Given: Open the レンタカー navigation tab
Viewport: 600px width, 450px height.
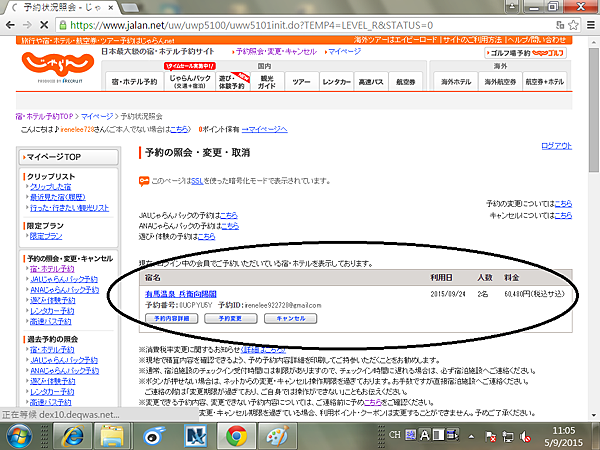Looking at the screenshot, I should point(336,82).
